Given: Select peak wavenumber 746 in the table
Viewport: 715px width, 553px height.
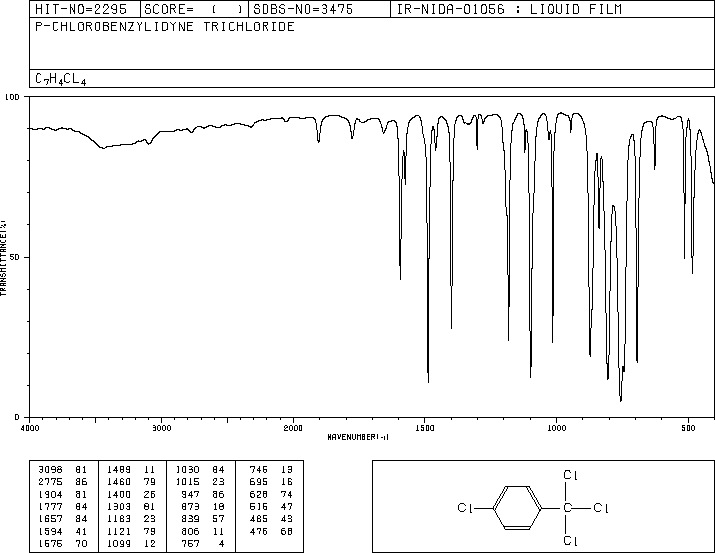Looking at the screenshot, I should pyautogui.click(x=259, y=470).
